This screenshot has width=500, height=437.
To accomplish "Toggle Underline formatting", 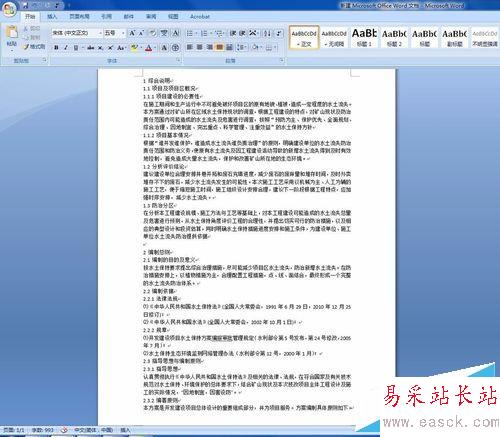I will coord(76,48).
